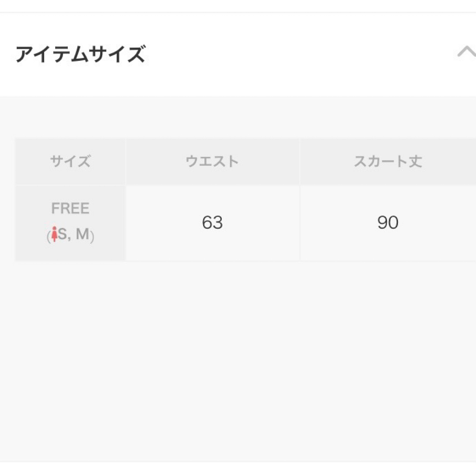Viewport: 476px width, 476px height.
Task: Tap the red person size icon
Action: coord(54,234)
